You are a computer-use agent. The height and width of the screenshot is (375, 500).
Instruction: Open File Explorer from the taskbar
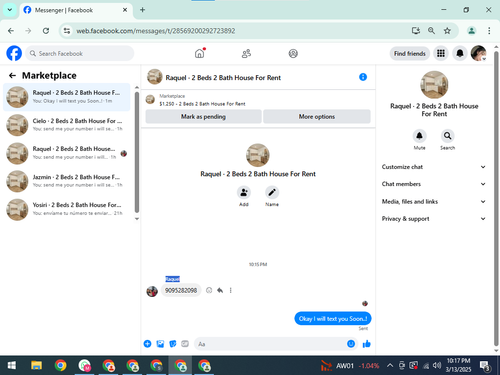(x=36, y=366)
